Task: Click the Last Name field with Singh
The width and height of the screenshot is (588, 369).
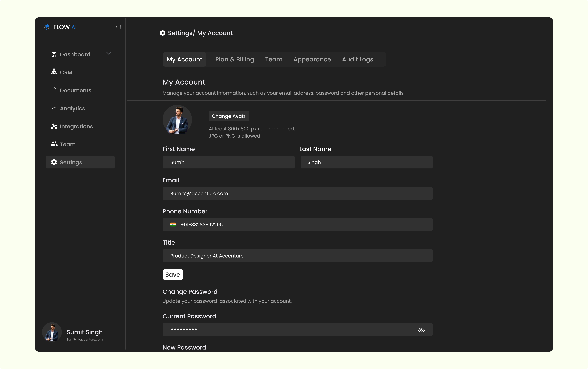Action: [366, 162]
